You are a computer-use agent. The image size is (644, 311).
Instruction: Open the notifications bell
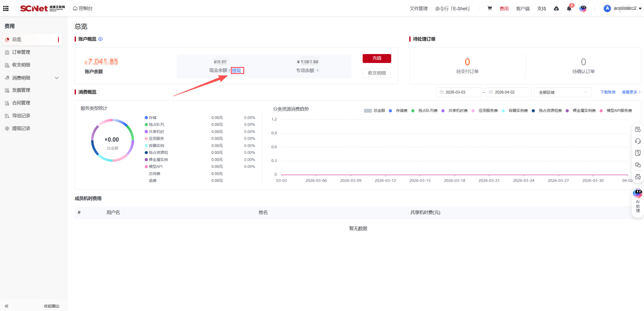pyautogui.click(x=569, y=9)
